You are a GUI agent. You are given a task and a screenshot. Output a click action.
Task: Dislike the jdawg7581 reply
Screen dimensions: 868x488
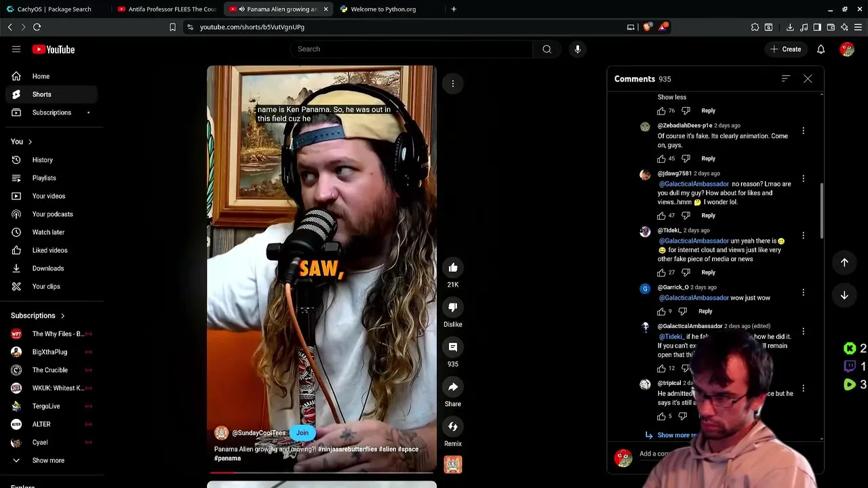click(686, 216)
